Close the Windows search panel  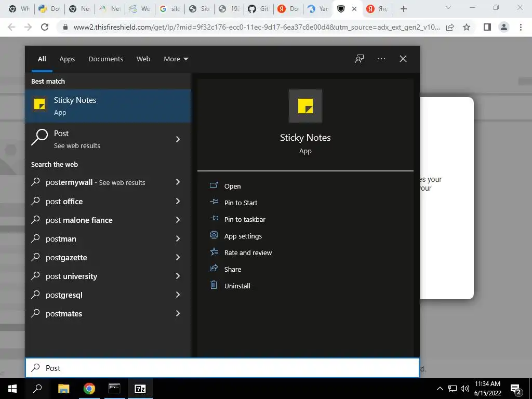403,59
